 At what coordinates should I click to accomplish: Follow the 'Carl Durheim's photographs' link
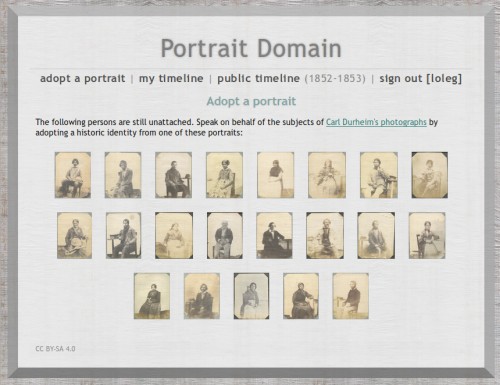376,122
